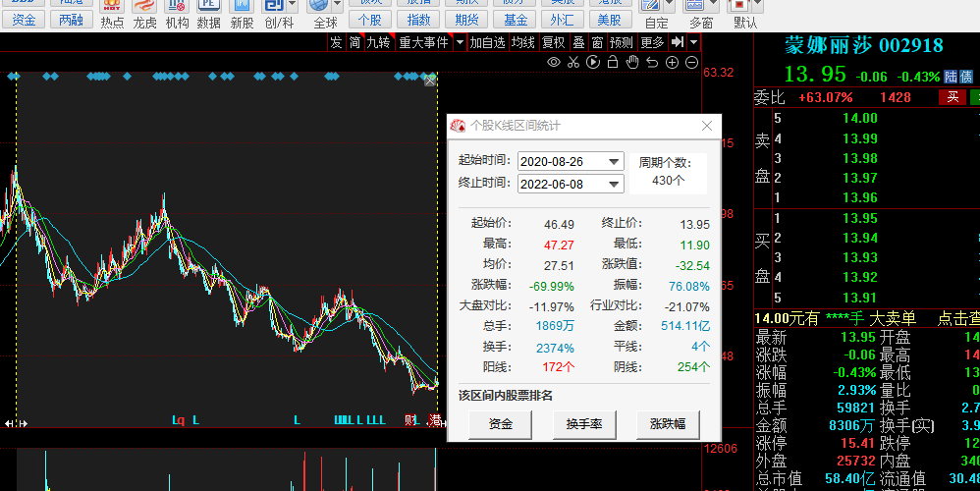Click 加自选 to add to watchlist
This screenshot has height=491, width=980.
487,42
